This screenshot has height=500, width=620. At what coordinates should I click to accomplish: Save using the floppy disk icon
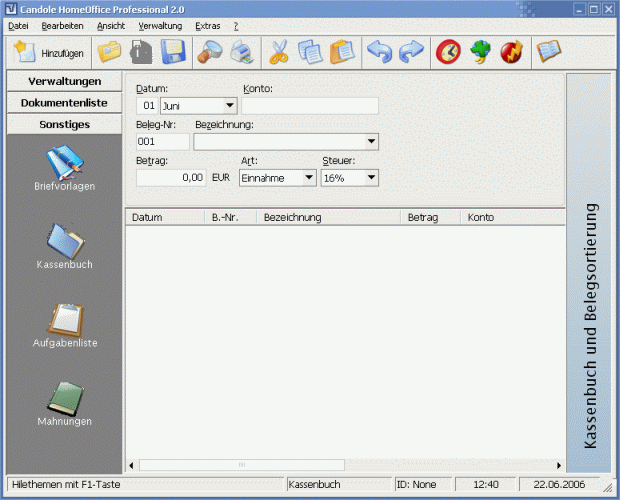(174, 52)
